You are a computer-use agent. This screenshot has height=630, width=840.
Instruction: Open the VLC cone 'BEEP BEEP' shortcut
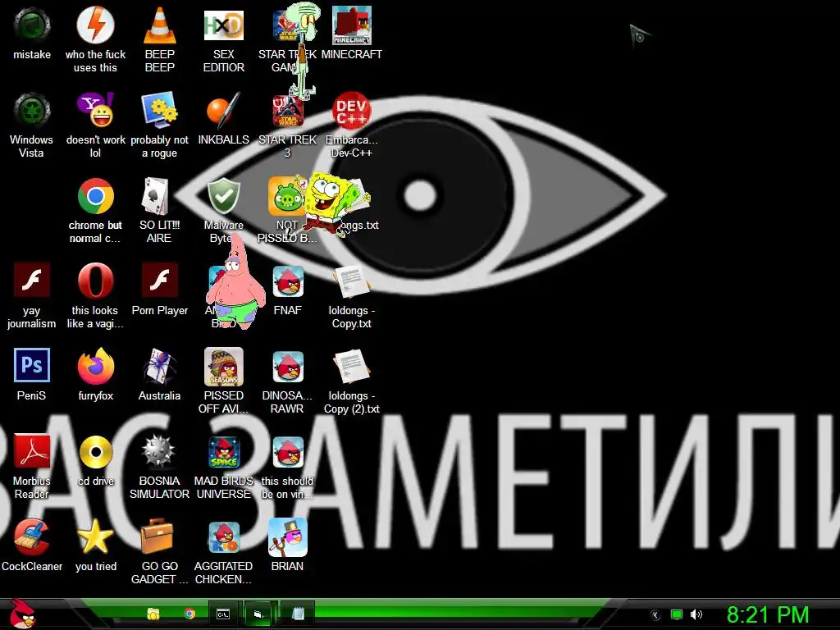point(160,25)
